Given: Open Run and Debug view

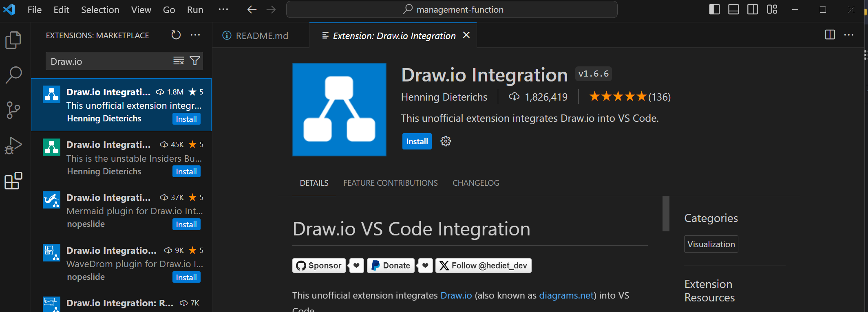Looking at the screenshot, I should (13, 145).
